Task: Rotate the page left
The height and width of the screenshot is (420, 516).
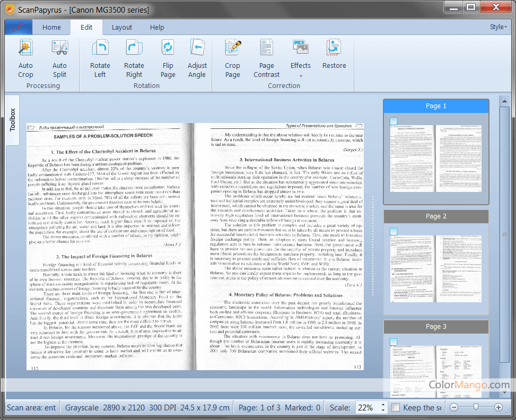Action: tap(100, 49)
